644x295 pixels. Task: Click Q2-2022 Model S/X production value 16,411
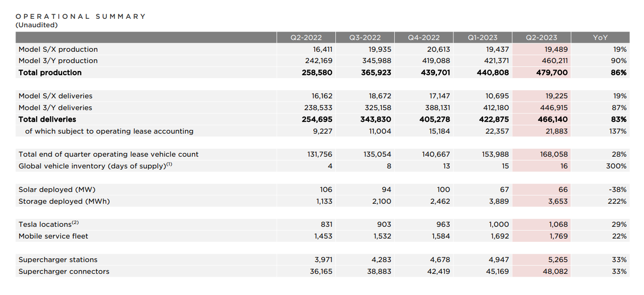(x=322, y=49)
